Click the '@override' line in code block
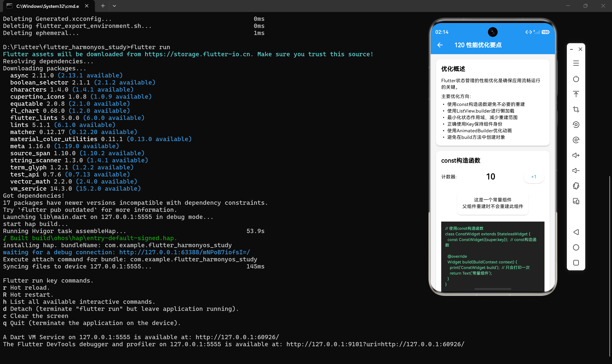Viewport: 612px width, 364px height. pyautogui.click(x=457, y=256)
